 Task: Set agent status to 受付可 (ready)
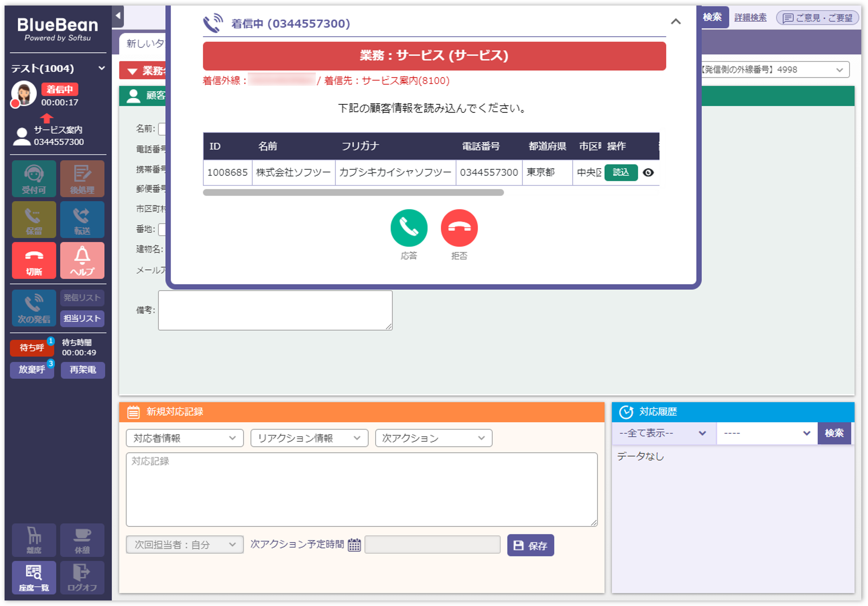[34, 179]
